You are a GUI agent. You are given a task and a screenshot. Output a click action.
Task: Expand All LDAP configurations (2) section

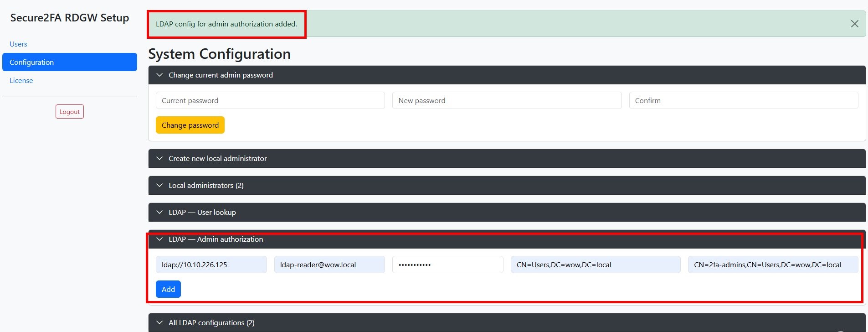211,322
